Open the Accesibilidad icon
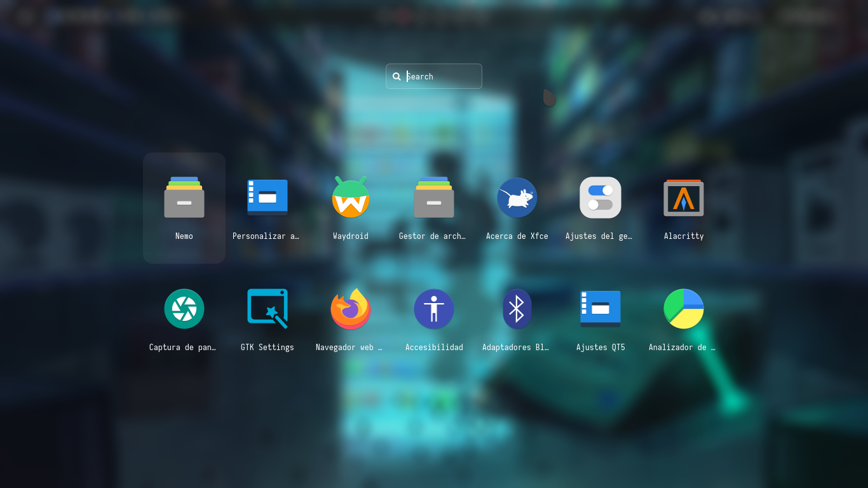868x488 pixels. (434, 309)
